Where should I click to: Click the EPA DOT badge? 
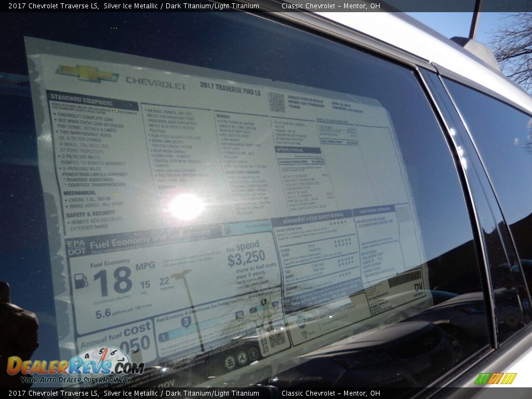76,247
